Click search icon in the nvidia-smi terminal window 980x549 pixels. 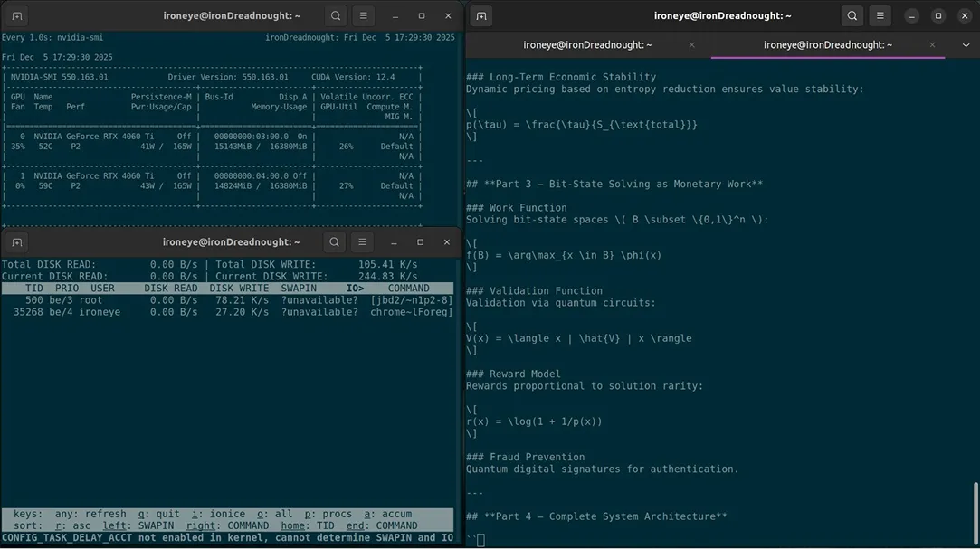pos(335,16)
